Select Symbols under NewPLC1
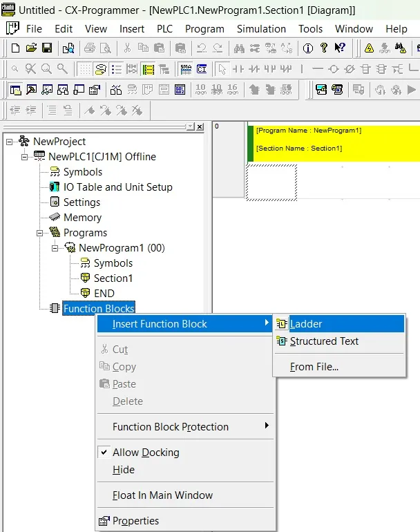420x532 pixels. pyautogui.click(x=83, y=172)
